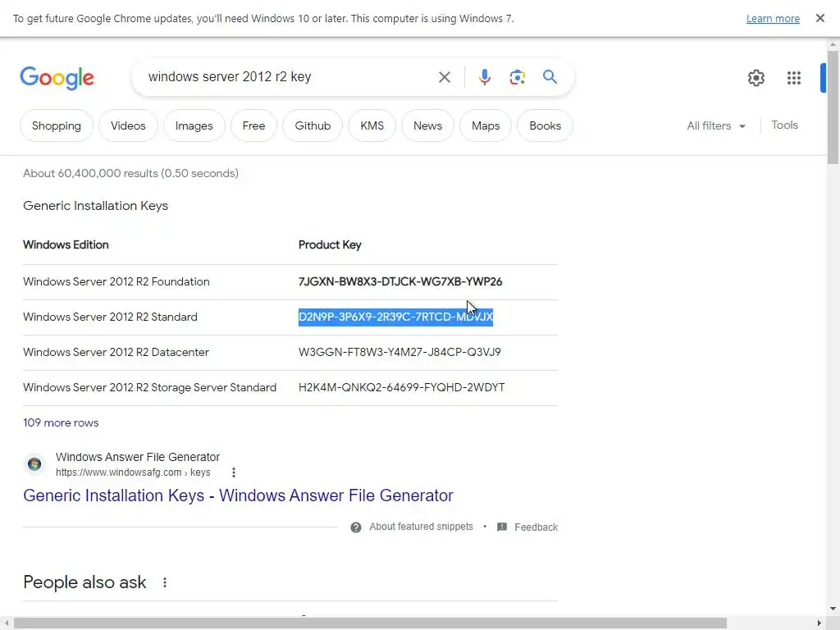Screen dimensions: 840x630
Task: Click the Datacenter key W3GGN-FT8W3
Action: (399, 352)
